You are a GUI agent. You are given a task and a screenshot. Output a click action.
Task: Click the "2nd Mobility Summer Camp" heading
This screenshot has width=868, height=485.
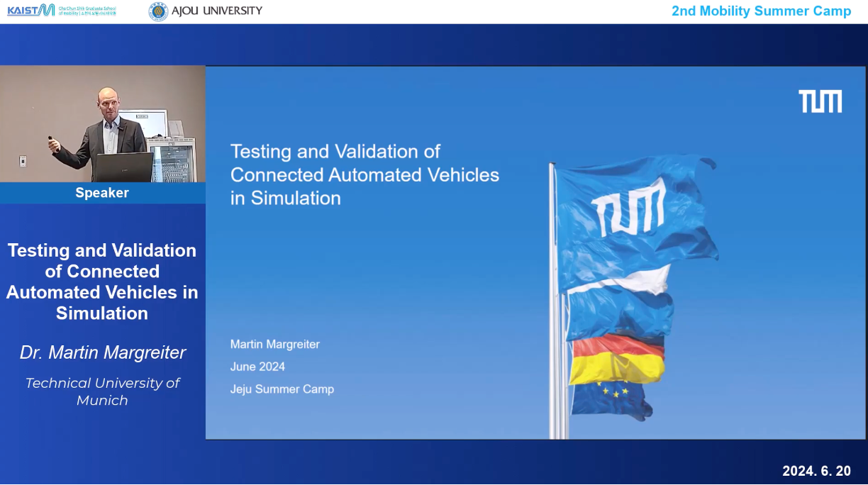tap(761, 11)
